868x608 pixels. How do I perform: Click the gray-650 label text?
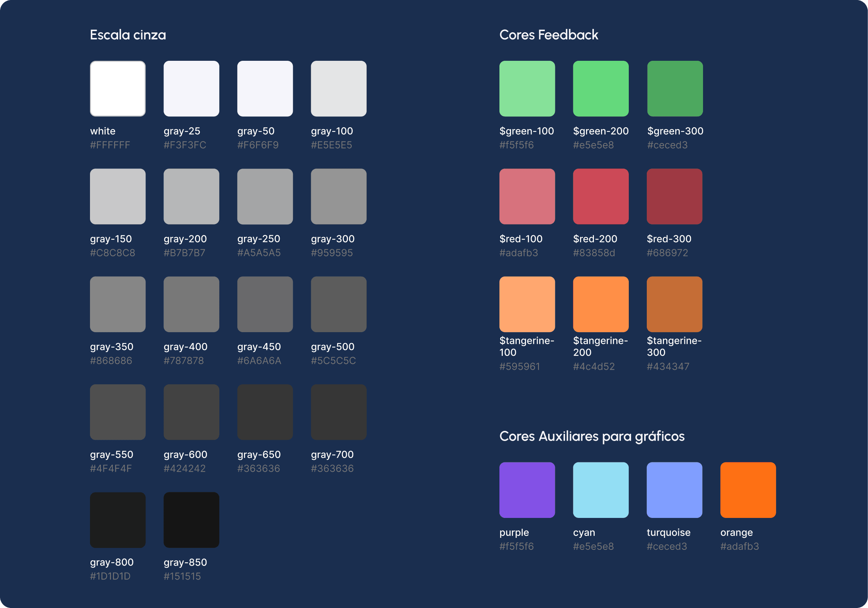point(259,454)
